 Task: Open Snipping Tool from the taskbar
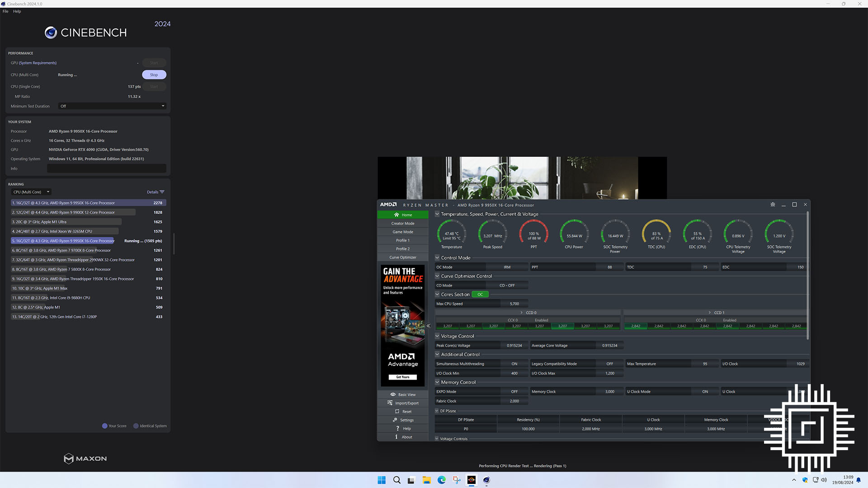457,480
